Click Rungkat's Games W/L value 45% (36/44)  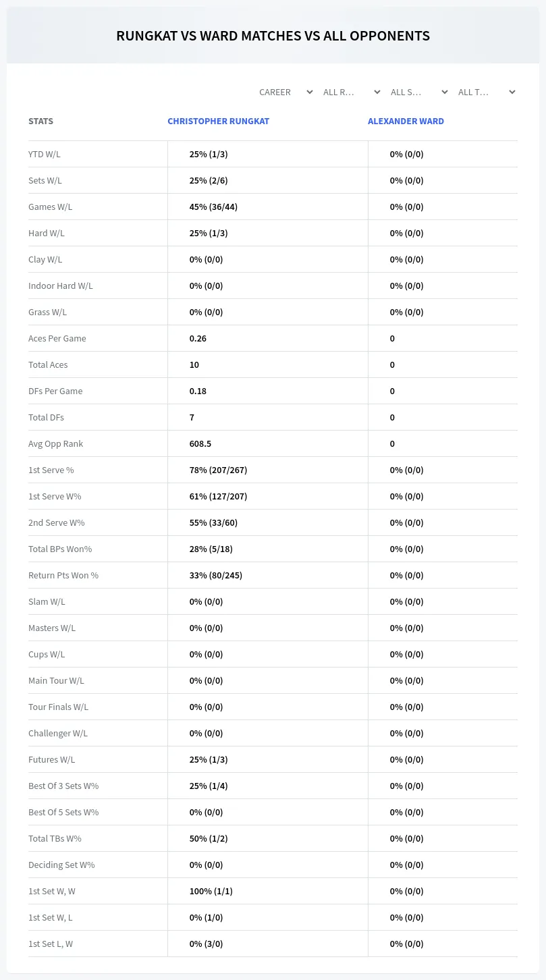point(213,207)
